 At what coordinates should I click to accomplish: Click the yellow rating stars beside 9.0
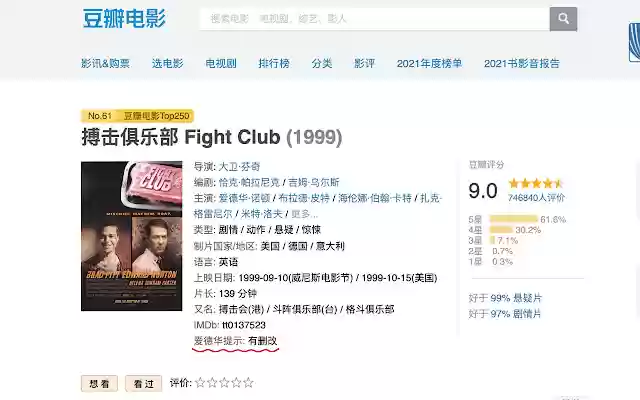pyautogui.click(x=536, y=183)
